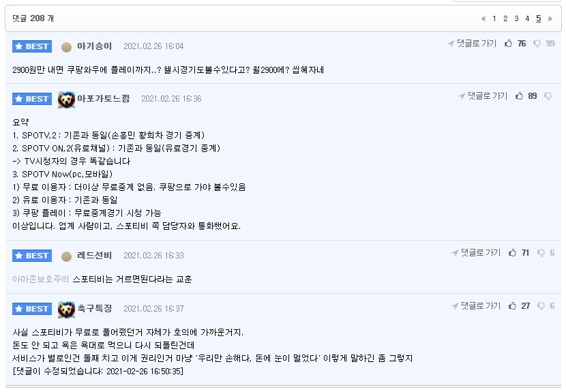The image size is (566, 392).
Task: Open 댓글로 가기 for 축구특징's comment
Action: click(476, 305)
